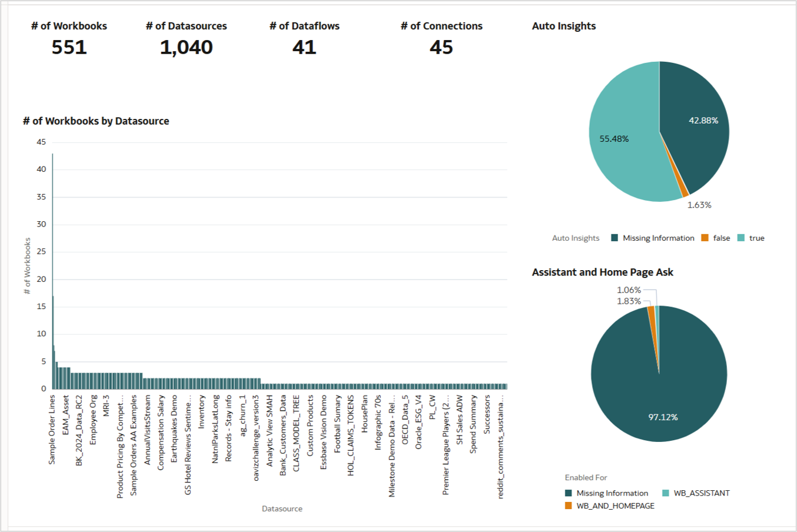Select the # of Workbooks KPI tile

coord(69,38)
